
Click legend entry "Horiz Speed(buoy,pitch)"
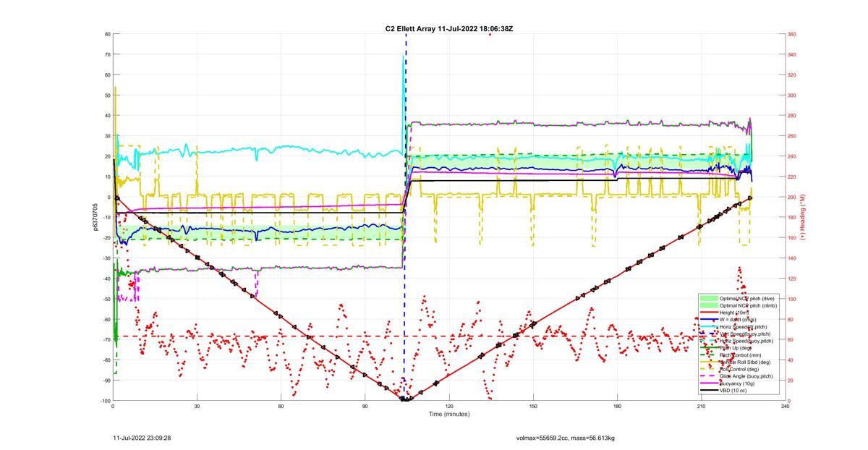tap(746, 341)
